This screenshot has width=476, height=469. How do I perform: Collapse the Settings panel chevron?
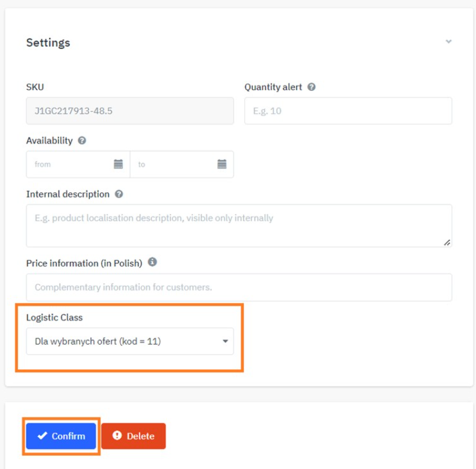tap(448, 42)
